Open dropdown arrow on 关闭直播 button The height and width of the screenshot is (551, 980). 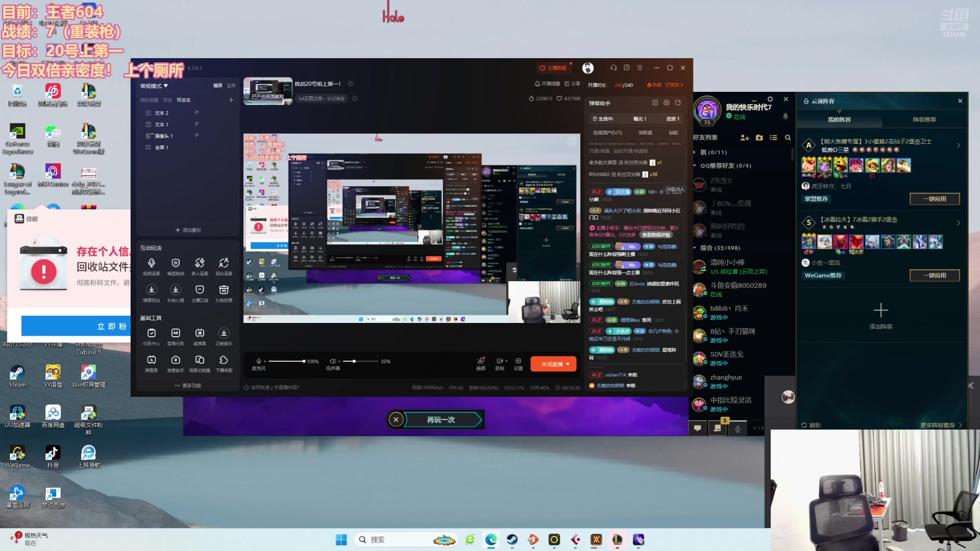point(568,364)
